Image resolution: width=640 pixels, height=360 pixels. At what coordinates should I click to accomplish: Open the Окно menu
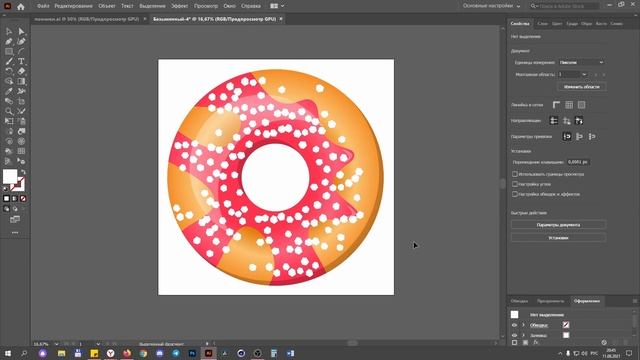229,6
